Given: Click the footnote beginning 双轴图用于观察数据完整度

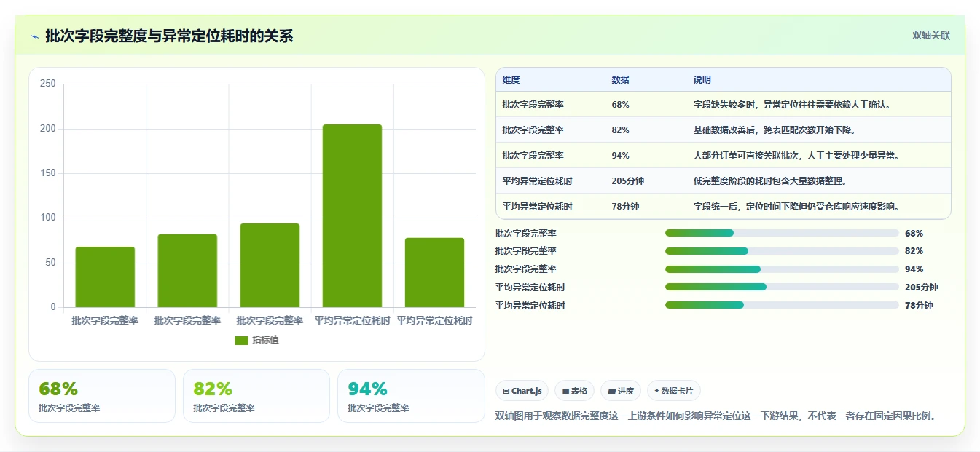Looking at the screenshot, I should click(x=716, y=416).
